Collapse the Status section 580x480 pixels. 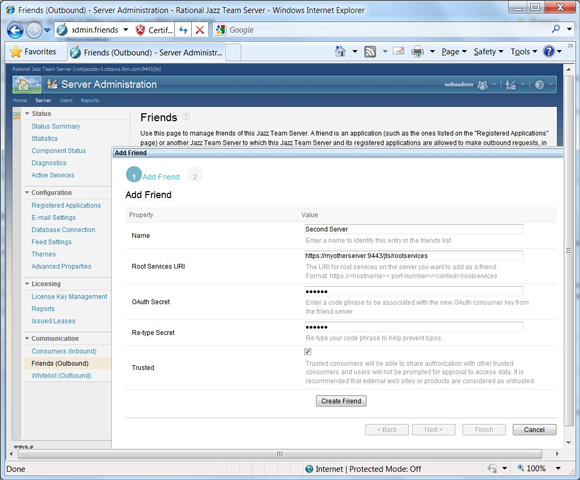click(x=27, y=114)
